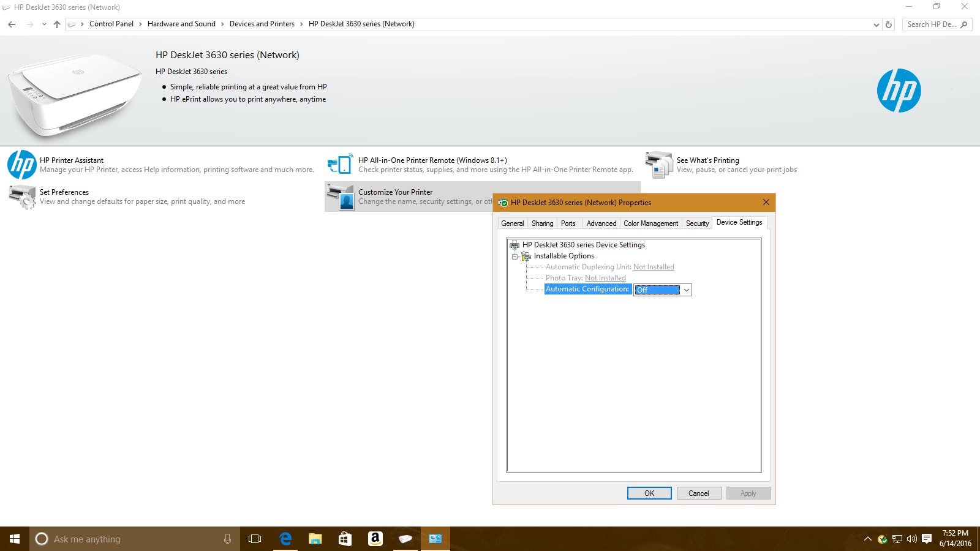The height and width of the screenshot is (551, 980).
Task: Click the Customize Your Printer icon
Action: [x=340, y=197]
